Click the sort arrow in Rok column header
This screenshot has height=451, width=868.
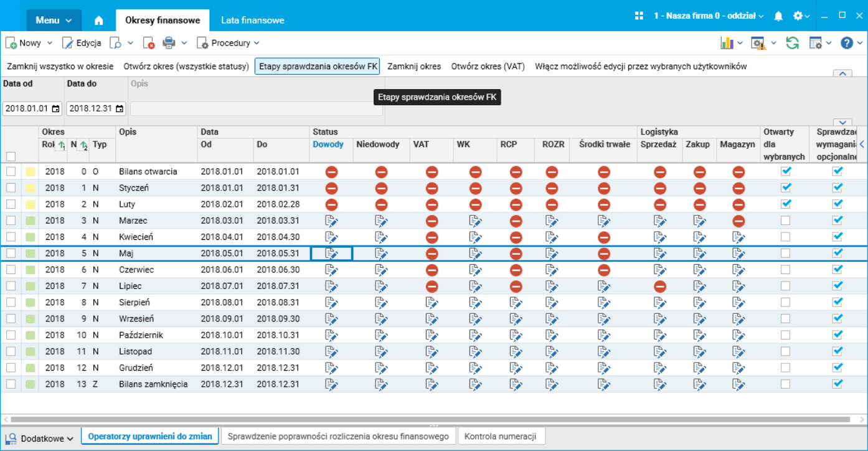point(61,146)
